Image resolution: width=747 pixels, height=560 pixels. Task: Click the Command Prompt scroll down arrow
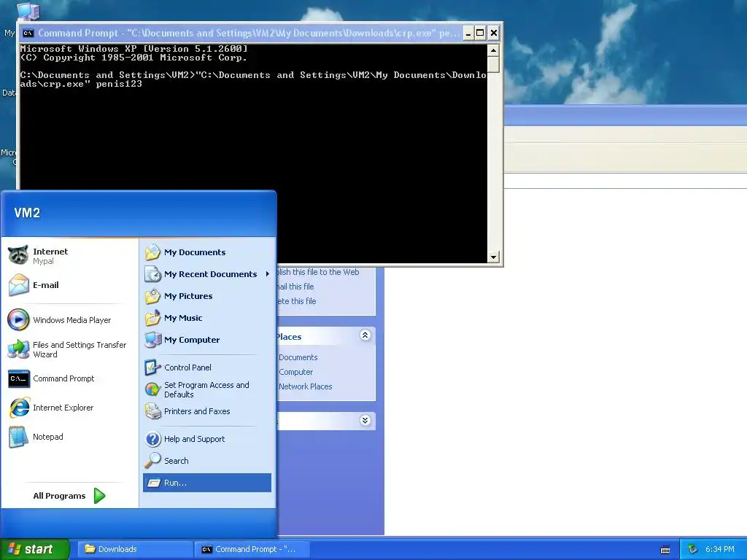pyautogui.click(x=493, y=257)
